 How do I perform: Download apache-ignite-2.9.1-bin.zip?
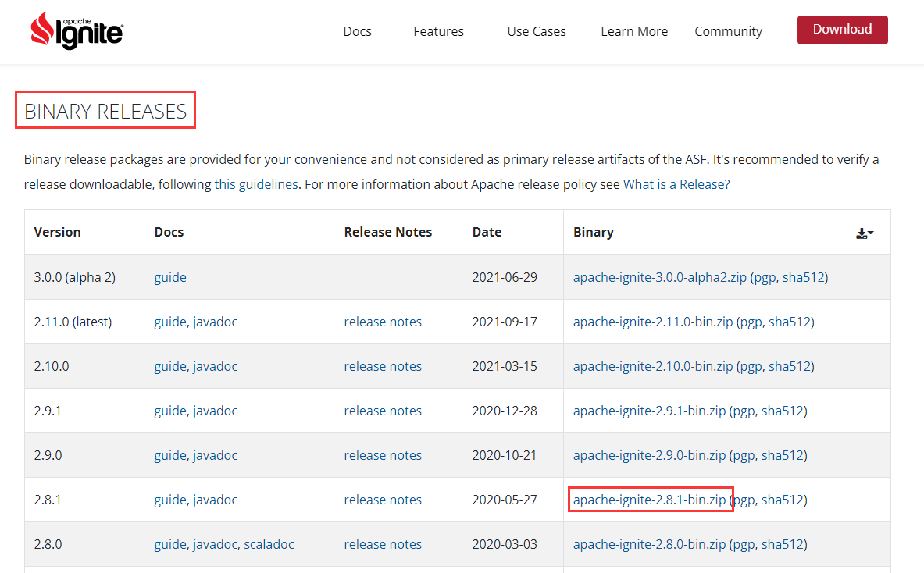tap(649, 411)
